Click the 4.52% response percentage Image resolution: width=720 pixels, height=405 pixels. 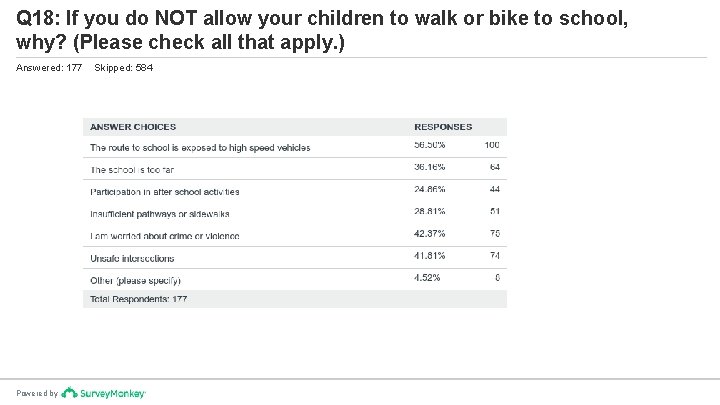(429, 278)
